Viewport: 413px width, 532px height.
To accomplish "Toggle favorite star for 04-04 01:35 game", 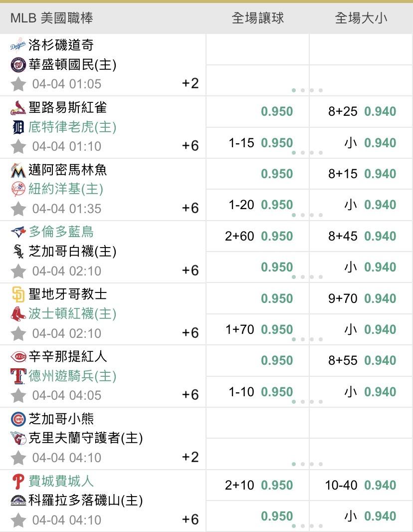I will pos(18,209).
